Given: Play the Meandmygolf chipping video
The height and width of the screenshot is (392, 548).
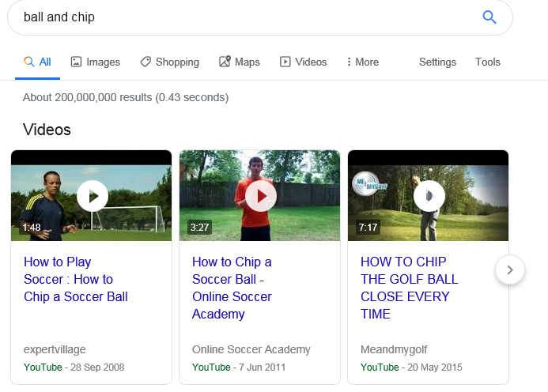Looking at the screenshot, I should [x=429, y=196].
